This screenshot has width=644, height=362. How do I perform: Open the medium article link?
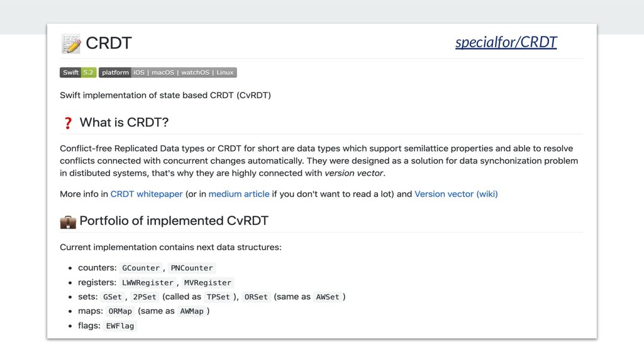point(239,194)
